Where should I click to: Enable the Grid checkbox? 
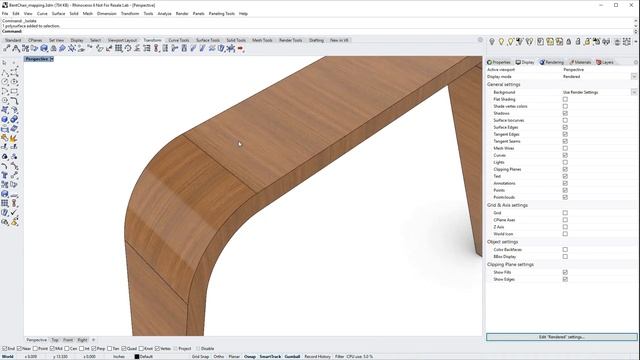click(565, 213)
